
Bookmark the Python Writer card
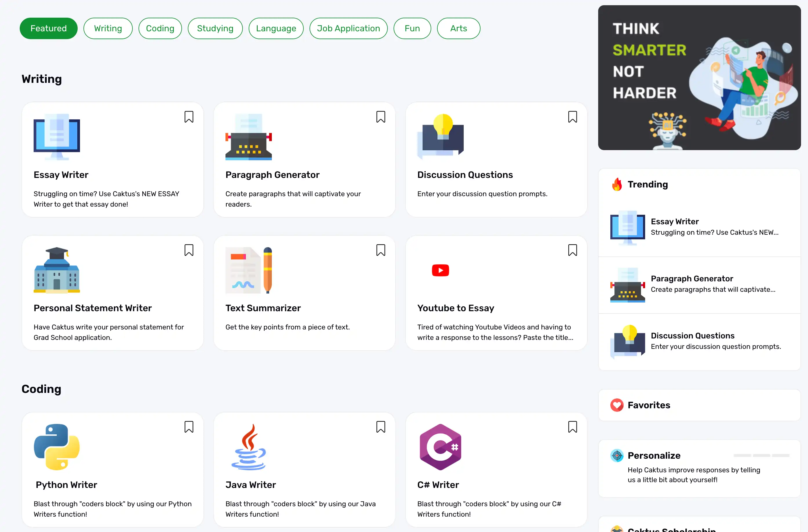tap(189, 427)
